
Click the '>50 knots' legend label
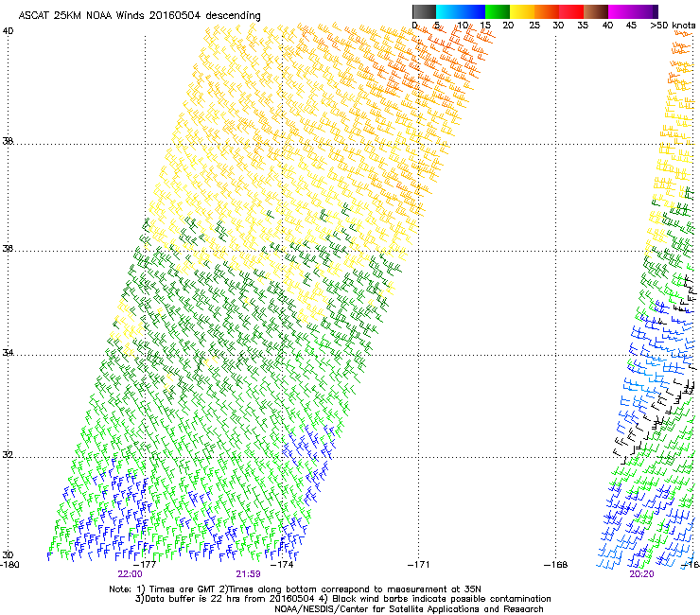tap(673, 26)
